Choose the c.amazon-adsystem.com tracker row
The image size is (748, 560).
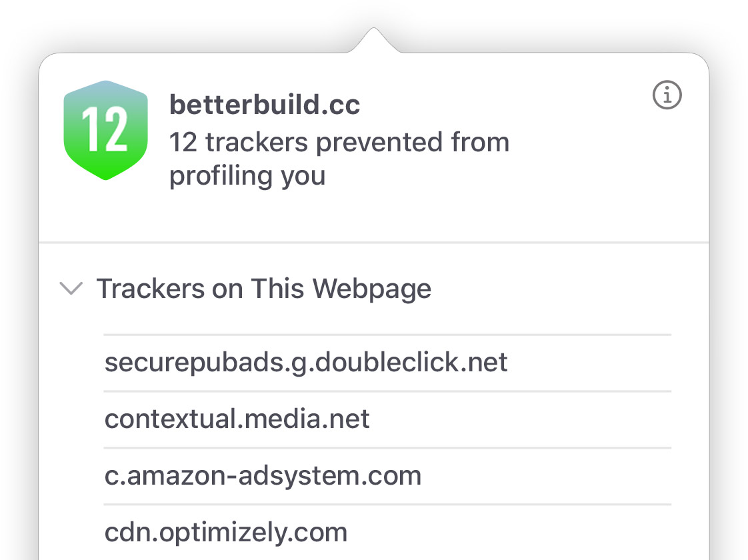point(263,476)
